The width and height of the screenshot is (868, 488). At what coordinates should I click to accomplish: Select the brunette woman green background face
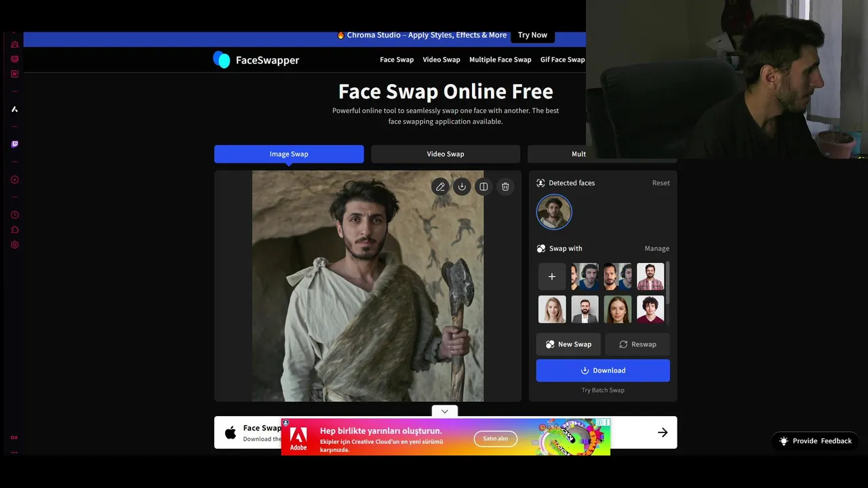[618, 309]
